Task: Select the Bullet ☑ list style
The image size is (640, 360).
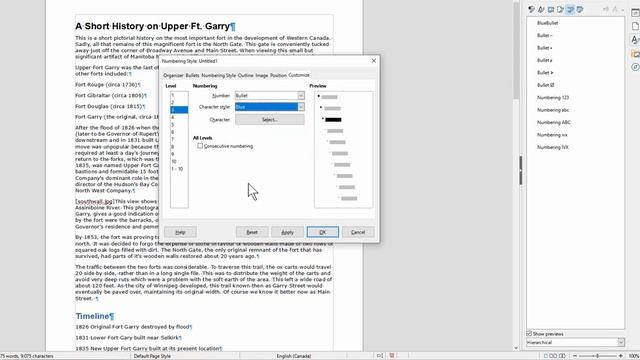Action: (545, 85)
